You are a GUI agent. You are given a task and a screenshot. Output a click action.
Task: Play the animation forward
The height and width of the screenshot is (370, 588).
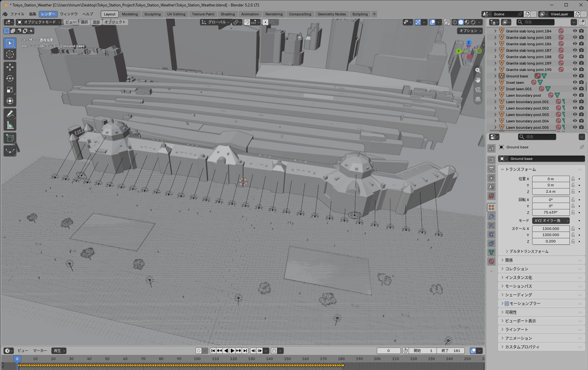point(232,351)
